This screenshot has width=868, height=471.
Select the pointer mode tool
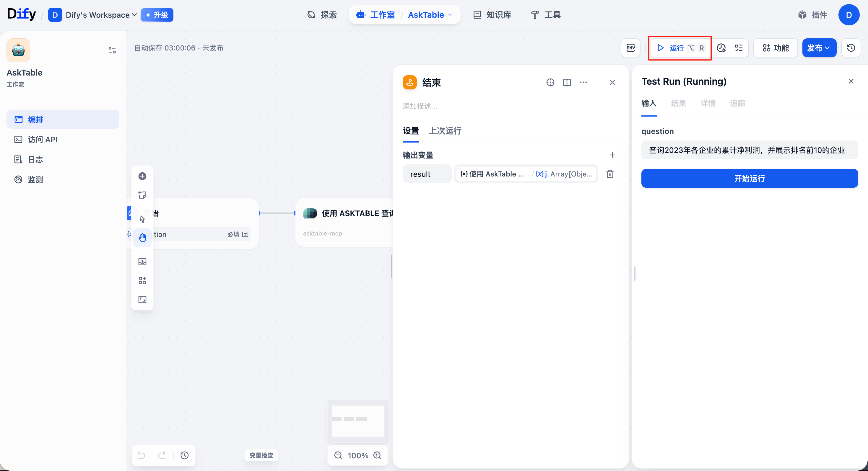[x=142, y=219]
